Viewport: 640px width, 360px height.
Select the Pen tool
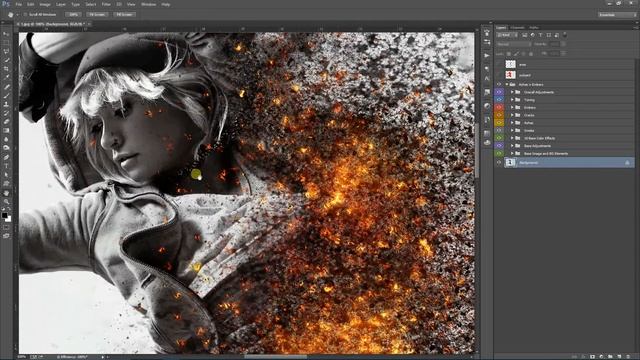tap(6, 157)
